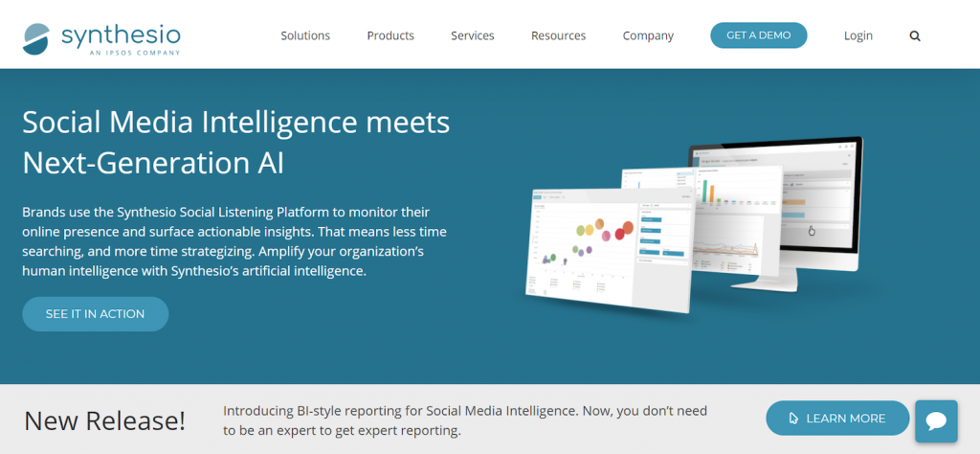
Task: Click the Synthesio wordmark text
Action: [120, 34]
